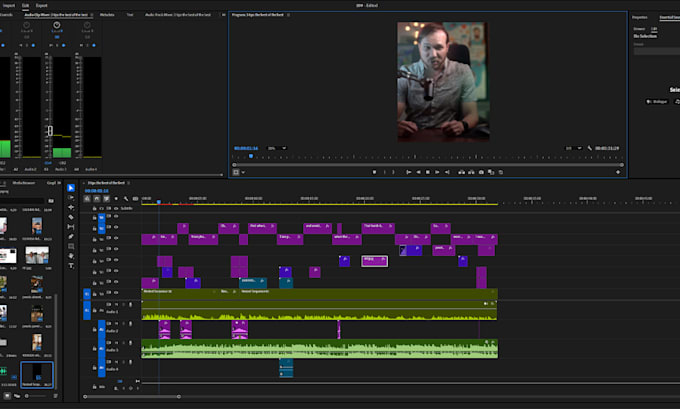Open the timeline sequence panel menu
The height and width of the screenshot is (409, 680).
[129, 183]
